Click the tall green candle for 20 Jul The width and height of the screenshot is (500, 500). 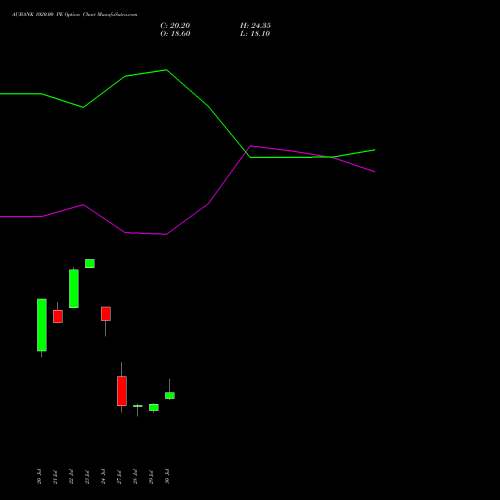click(x=42, y=325)
